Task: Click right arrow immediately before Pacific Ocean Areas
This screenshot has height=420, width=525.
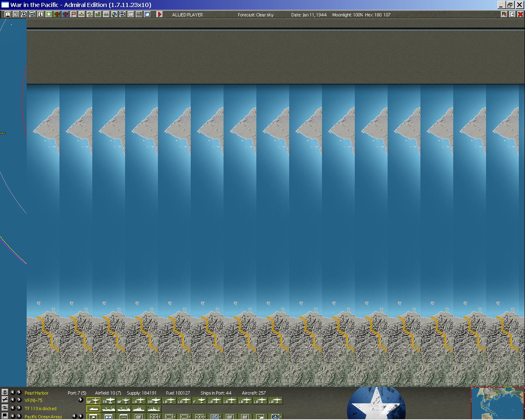Action: [x=19, y=416]
